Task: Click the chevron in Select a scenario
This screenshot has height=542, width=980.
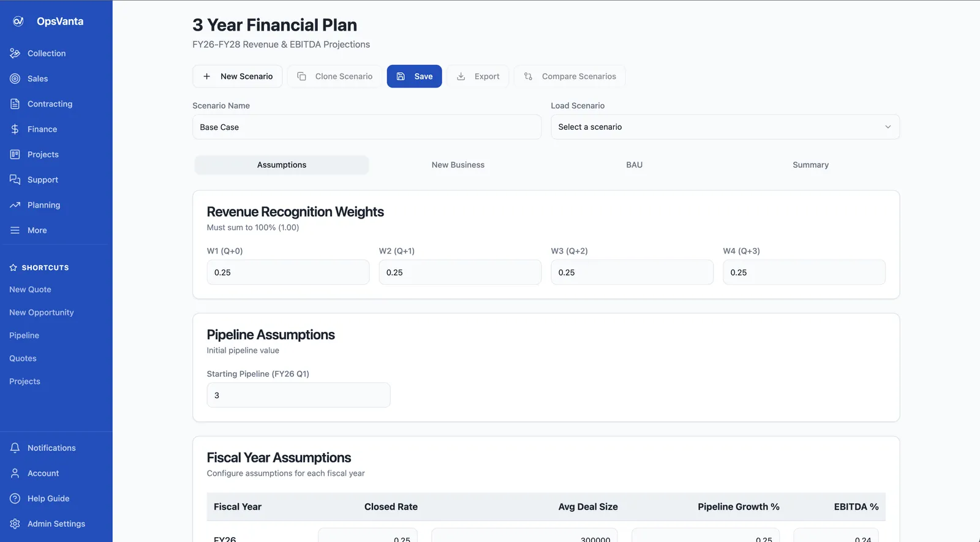Action: [x=888, y=127]
